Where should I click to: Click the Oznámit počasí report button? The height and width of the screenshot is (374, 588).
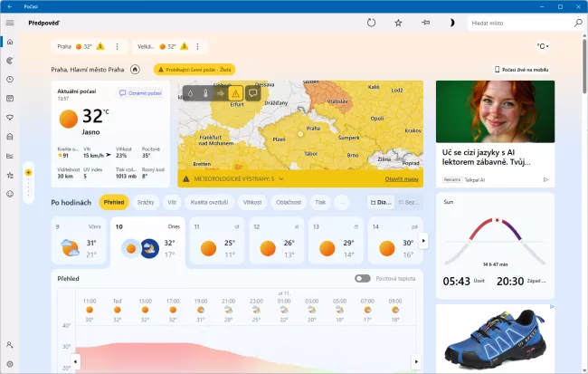click(140, 92)
